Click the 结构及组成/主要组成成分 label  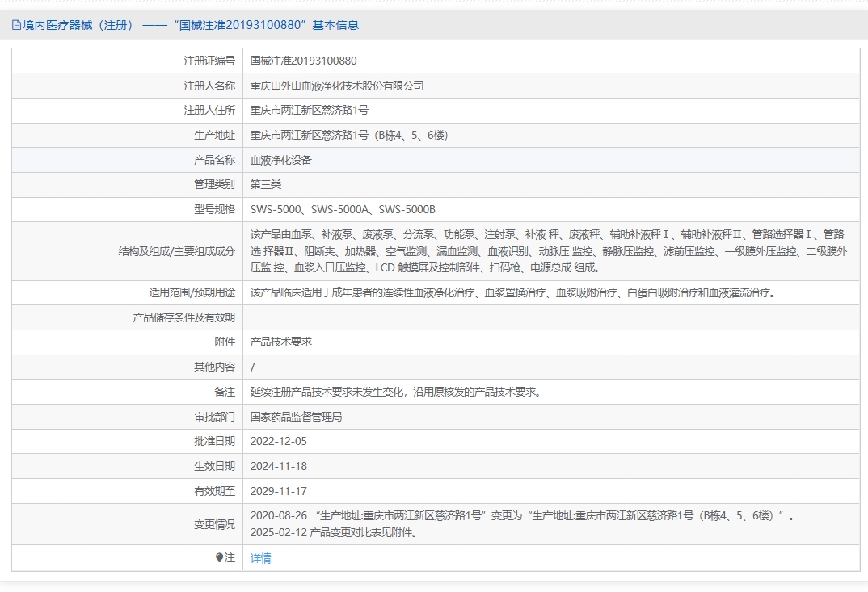coord(176,251)
